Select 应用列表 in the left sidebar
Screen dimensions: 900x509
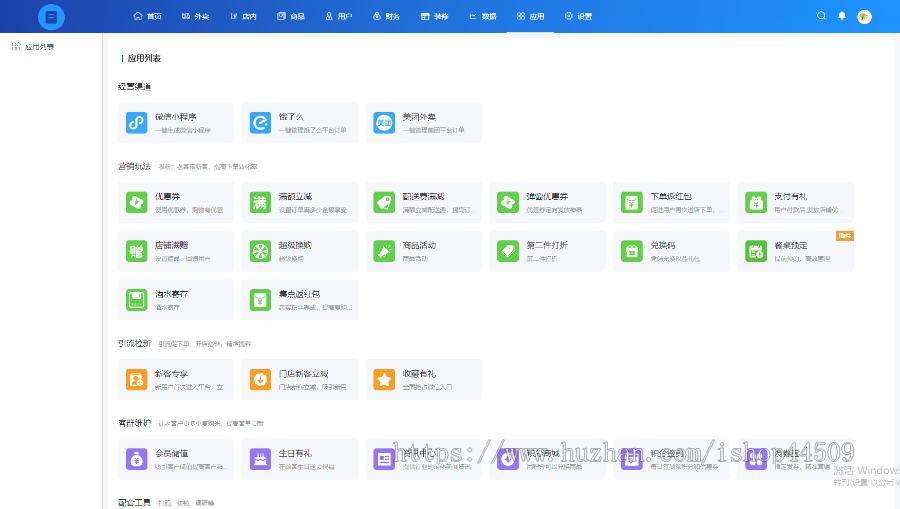(x=33, y=46)
